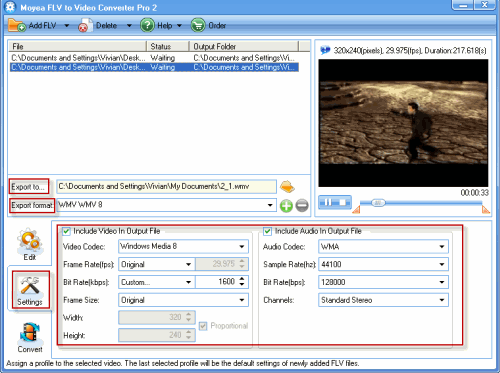This screenshot has width=500, height=373.
Task: Open the Edit tab with gears icon
Action: pyautogui.click(x=30, y=244)
